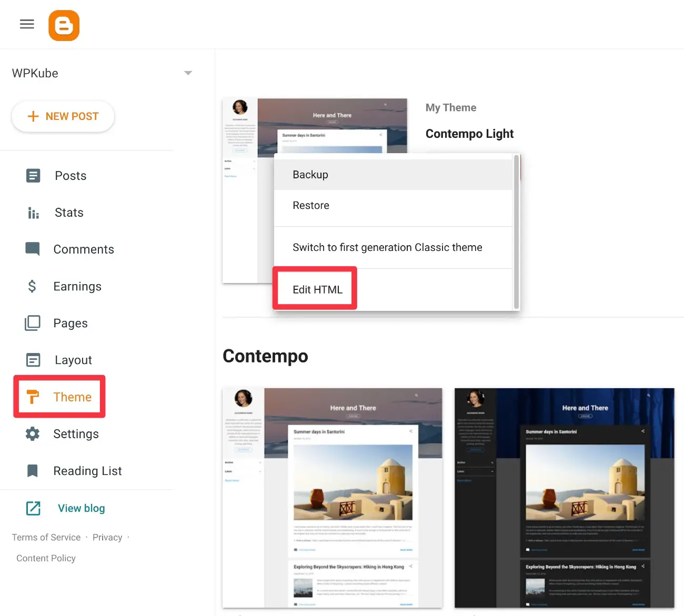The height and width of the screenshot is (616, 684).
Task: Select Switch to first generation Classic theme
Action: (393, 248)
